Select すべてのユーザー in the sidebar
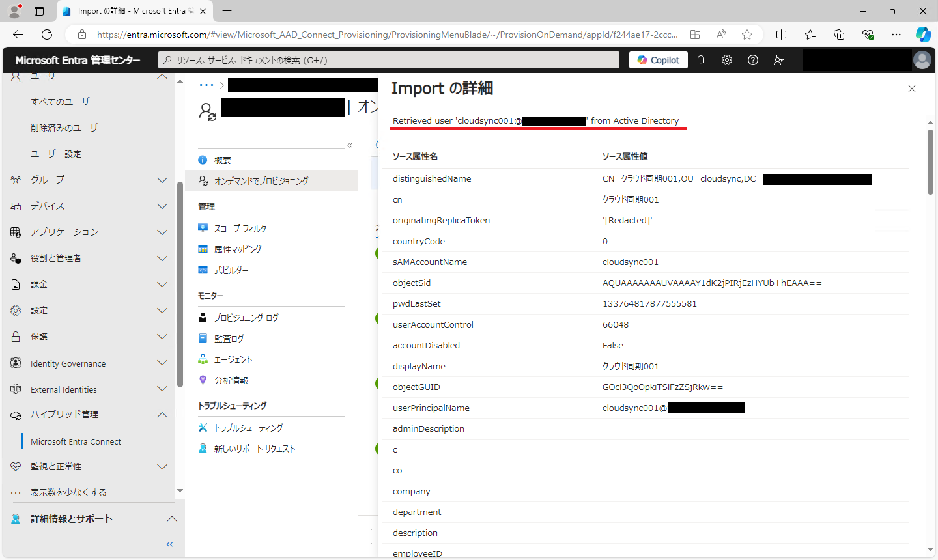 click(x=64, y=102)
